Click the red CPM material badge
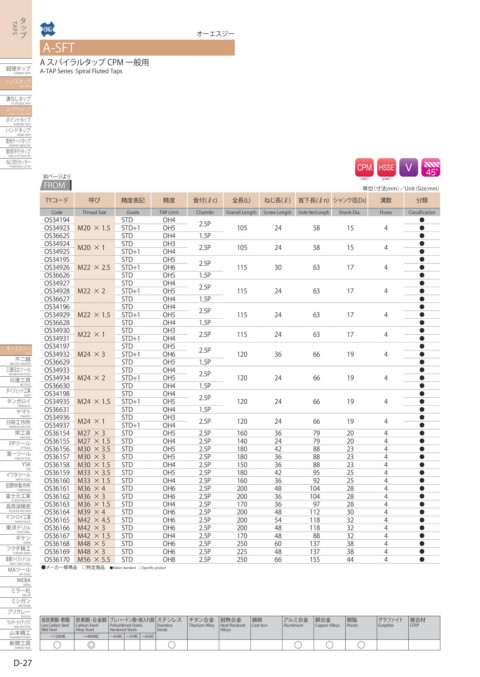 pos(364,168)
